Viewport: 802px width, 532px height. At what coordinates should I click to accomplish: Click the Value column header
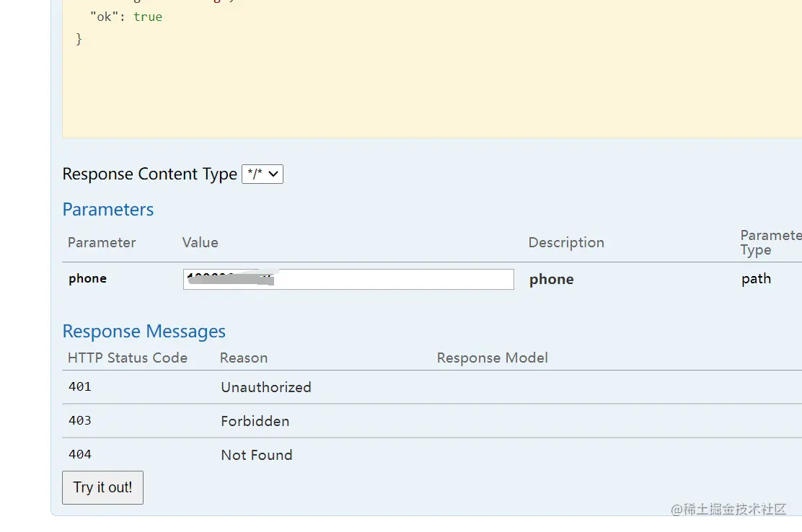(200, 242)
